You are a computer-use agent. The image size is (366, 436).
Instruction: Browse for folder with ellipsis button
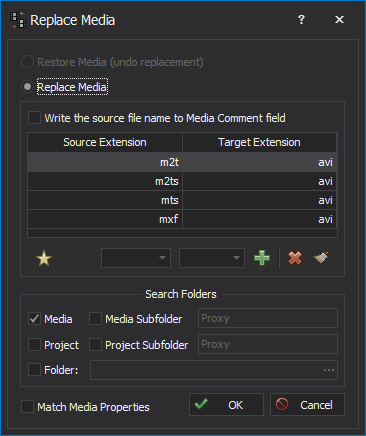click(x=329, y=370)
